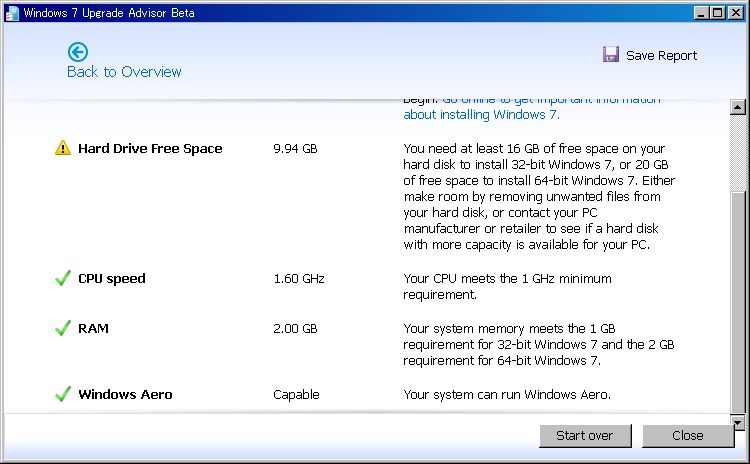Viewport: 750px width, 464px height.
Task: Click the green check beside RAM
Action: coord(63,328)
